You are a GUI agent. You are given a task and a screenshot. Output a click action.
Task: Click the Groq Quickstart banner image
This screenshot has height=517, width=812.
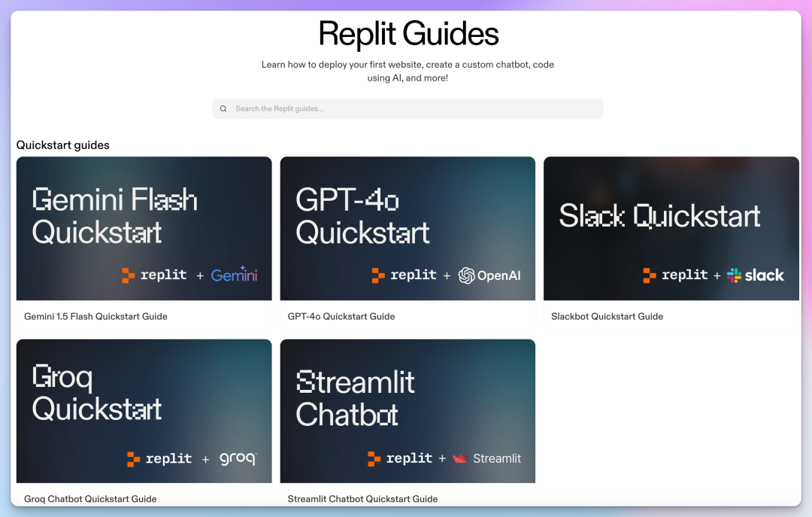point(144,411)
